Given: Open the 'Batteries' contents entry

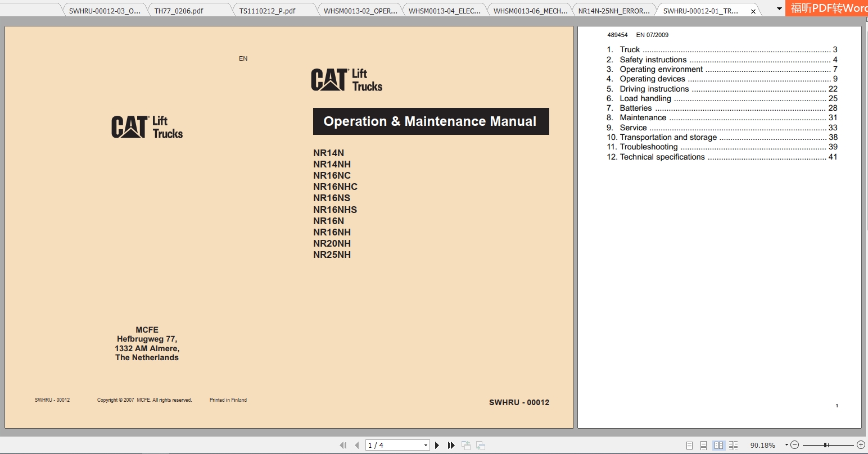Looking at the screenshot, I should 722,108.
